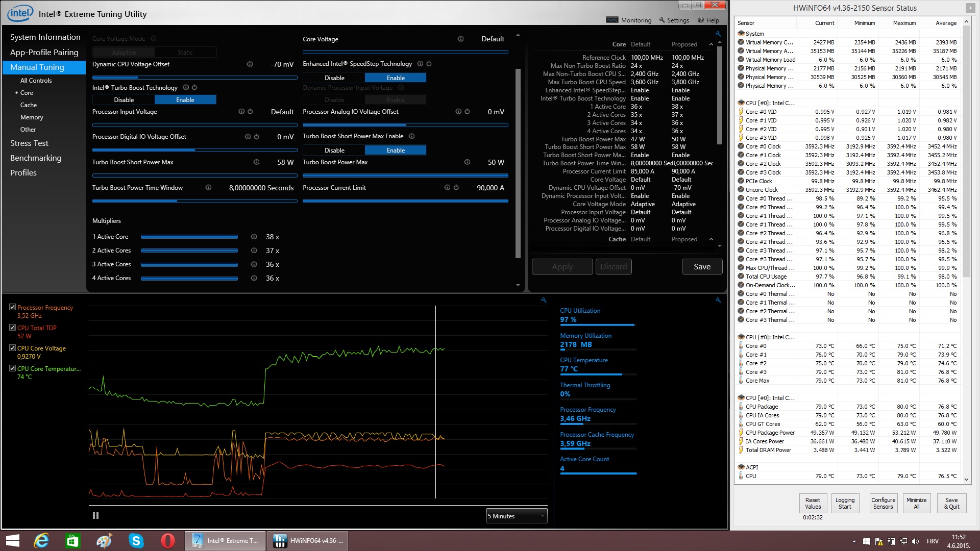The image size is (980, 551).
Task: Click reset icon for Processor Analog IO Voltage Offset
Action: [467, 112]
